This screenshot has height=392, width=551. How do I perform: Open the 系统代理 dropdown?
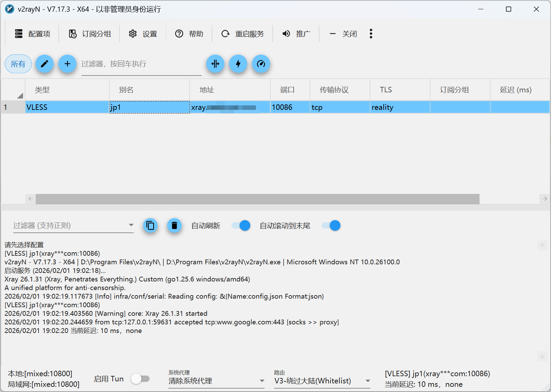tap(216, 381)
